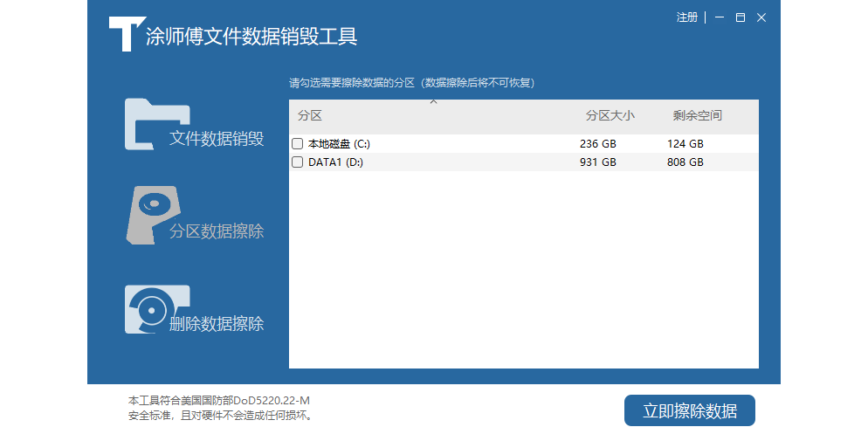The height and width of the screenshot is (434, 868).
Task: Click the 涂师傅文件数据销毁工具 title
Action: (x=251, y=36)
